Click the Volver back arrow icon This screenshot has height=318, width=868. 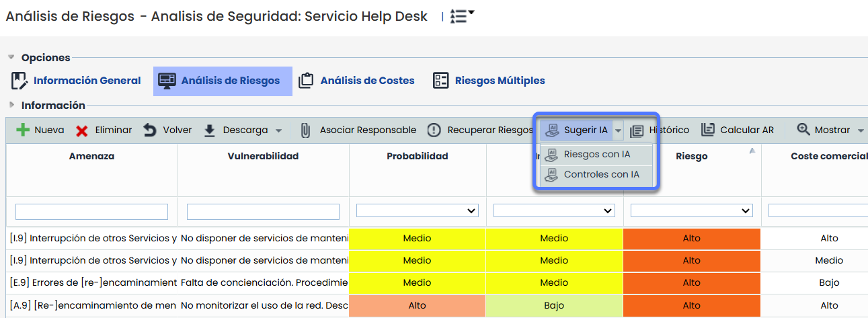pos(150,130)
